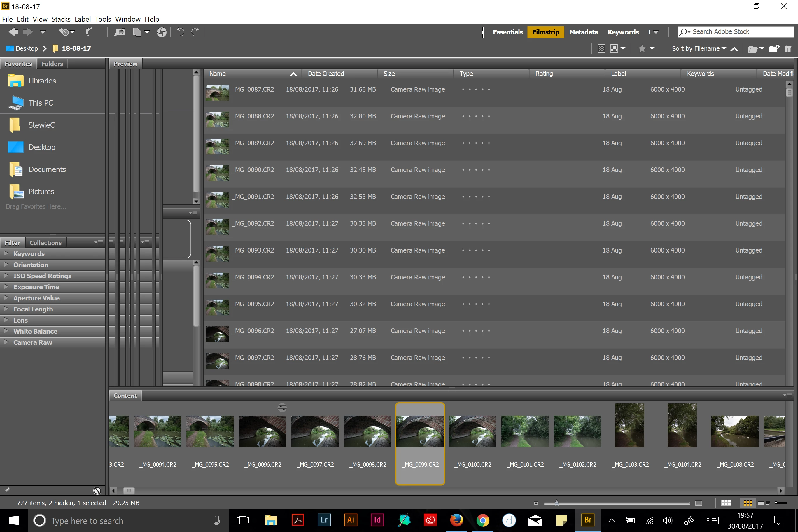798x532 pixels.
Task: Switch to View as Thumbnails mode
Action: click(748, 503)
